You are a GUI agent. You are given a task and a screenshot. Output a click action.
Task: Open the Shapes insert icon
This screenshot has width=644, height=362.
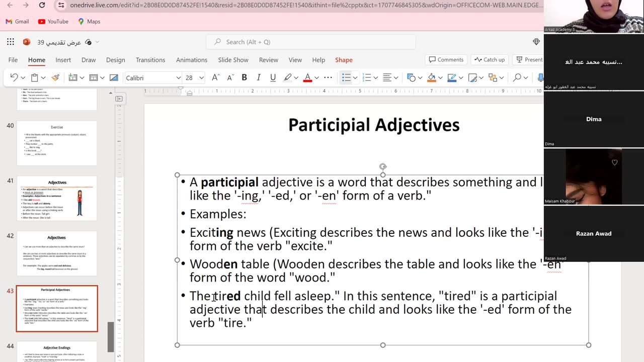pyautogui.click(x=412, y=78)
